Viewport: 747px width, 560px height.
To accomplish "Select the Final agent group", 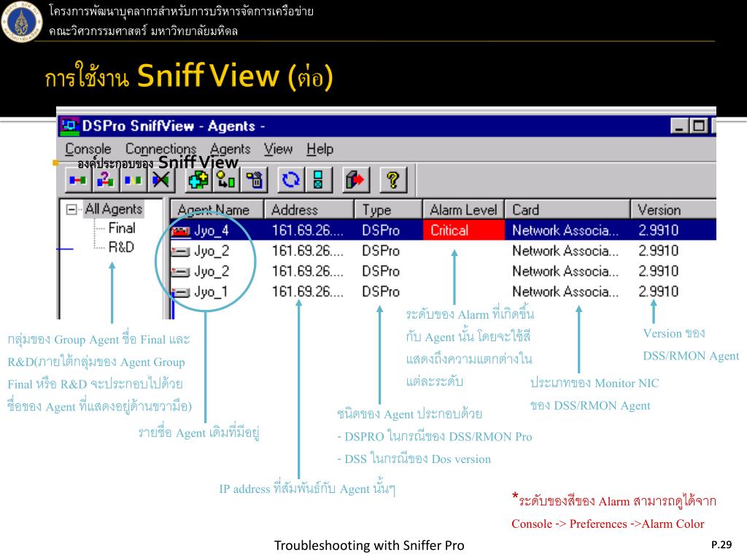I will 122,228.
